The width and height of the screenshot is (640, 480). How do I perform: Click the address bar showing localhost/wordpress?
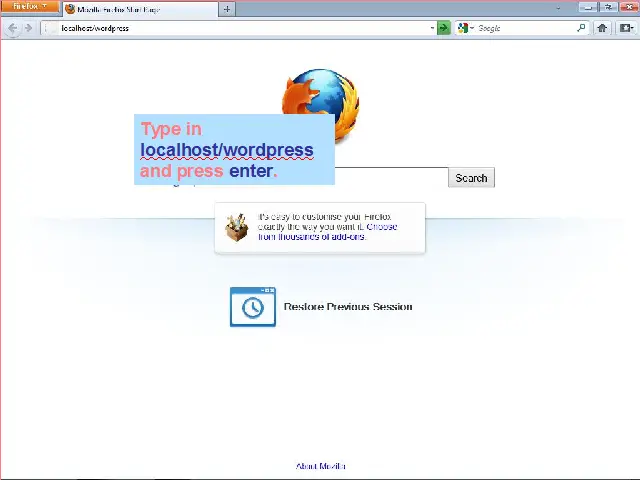(x=230, y=28)
